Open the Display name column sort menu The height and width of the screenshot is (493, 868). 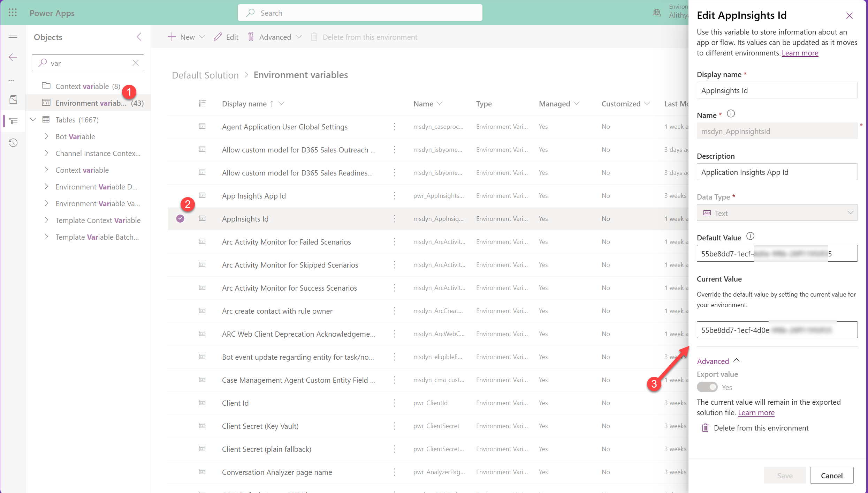coord(282,104)
